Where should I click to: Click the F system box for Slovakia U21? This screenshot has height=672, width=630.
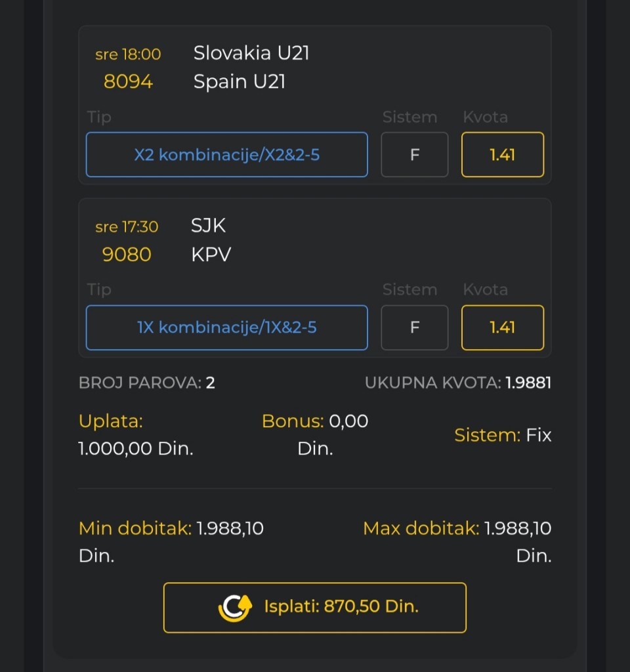pyautogui.click(x=415, y=154)
